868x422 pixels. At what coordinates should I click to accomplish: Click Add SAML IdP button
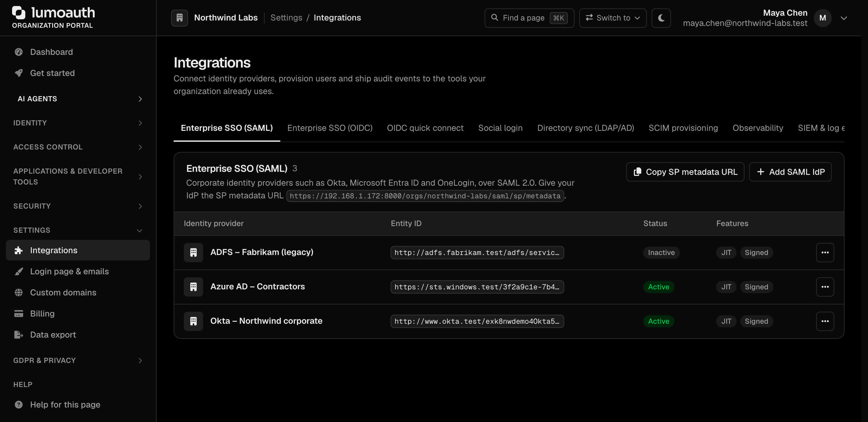[x=790, y=172]
